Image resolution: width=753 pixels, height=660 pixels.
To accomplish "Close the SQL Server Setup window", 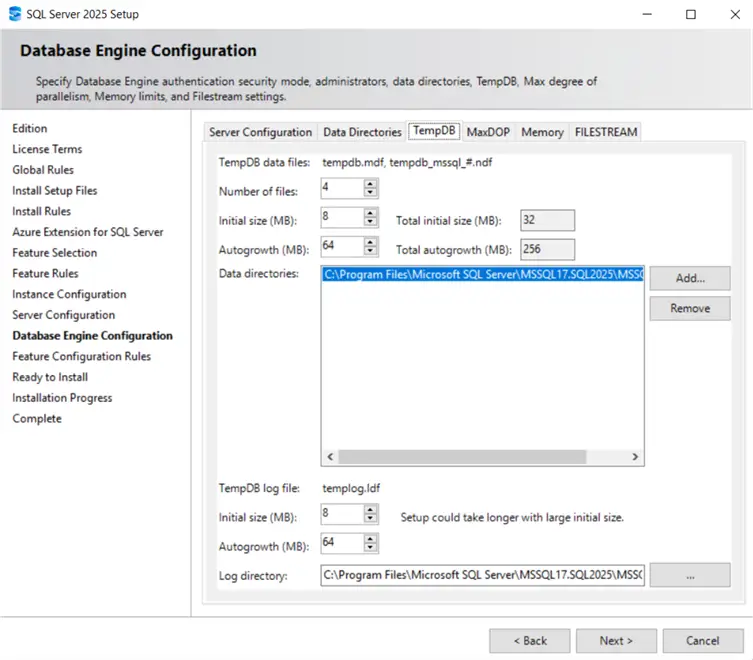I will [x=735, y=14].
